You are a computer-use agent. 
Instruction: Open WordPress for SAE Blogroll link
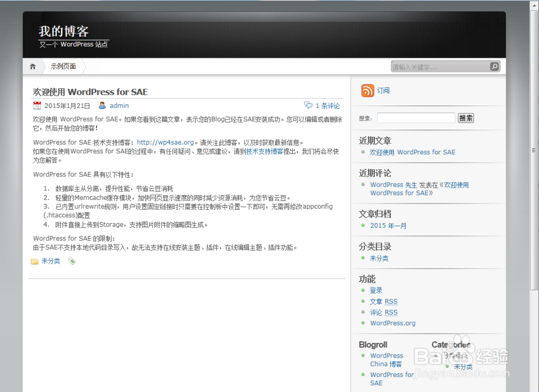[392, 379]
